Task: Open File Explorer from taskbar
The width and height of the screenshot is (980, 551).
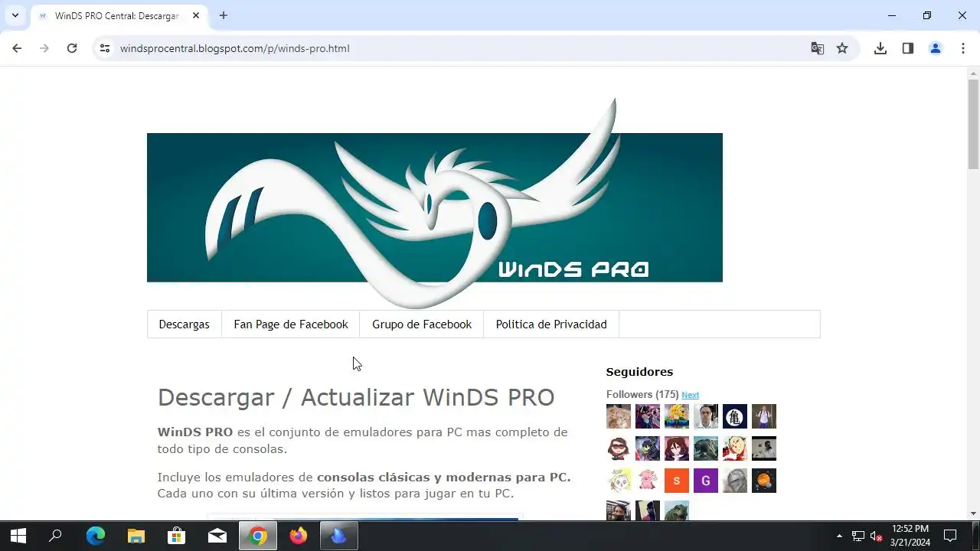Action: tap(136, 536)
